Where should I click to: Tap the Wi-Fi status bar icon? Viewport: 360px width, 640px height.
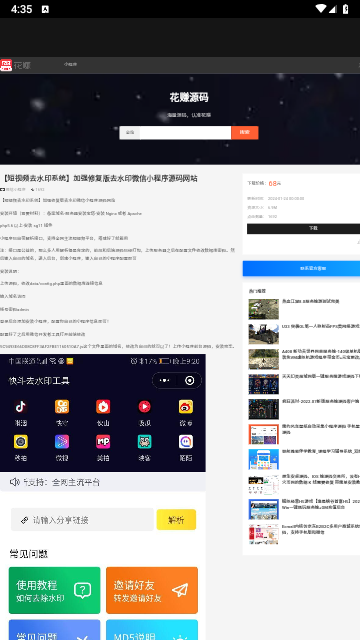pyautogui.click(x=321, y=9)
